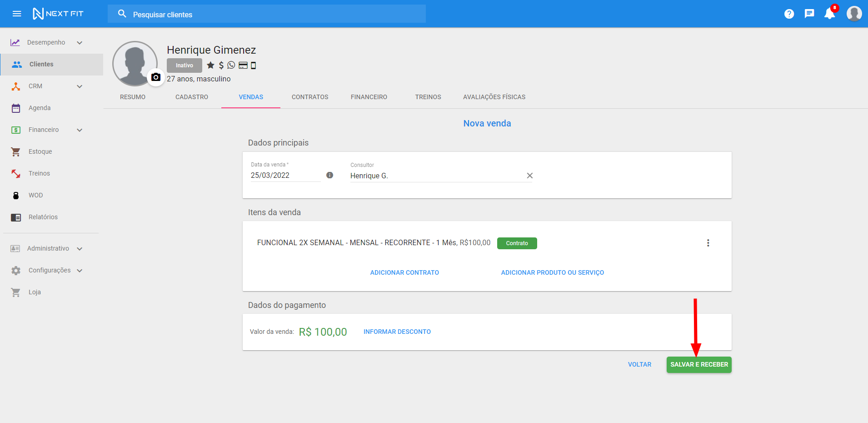868x423 pixels.
Task: Click the camera icon to change photo
Action: tap(156, 77)
